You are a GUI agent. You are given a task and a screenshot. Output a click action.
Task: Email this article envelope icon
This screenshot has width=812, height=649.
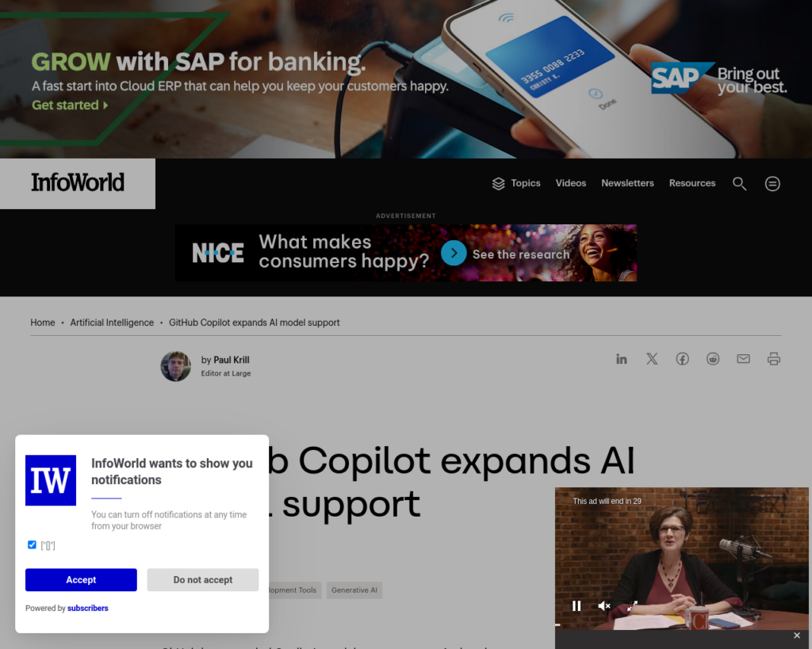[x=744, y=359]
